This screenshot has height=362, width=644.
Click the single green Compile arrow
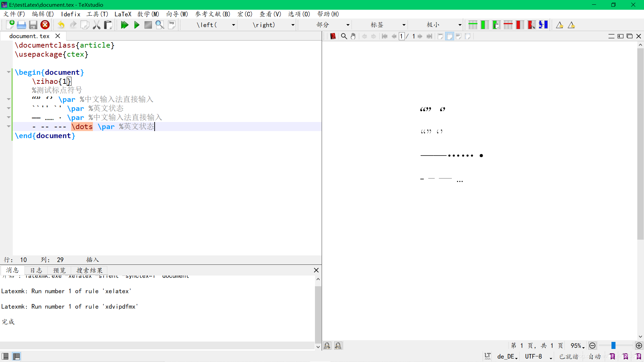click(x=137, y=25)
